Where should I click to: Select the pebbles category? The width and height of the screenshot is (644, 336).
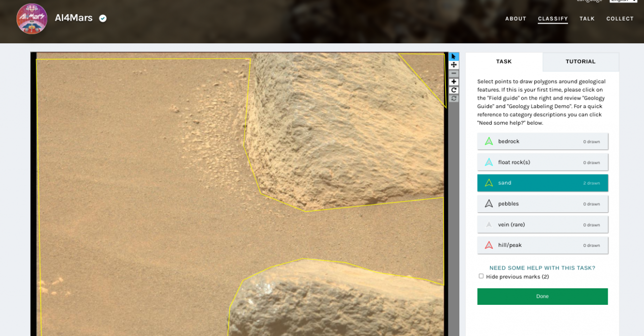click(542, 204)
